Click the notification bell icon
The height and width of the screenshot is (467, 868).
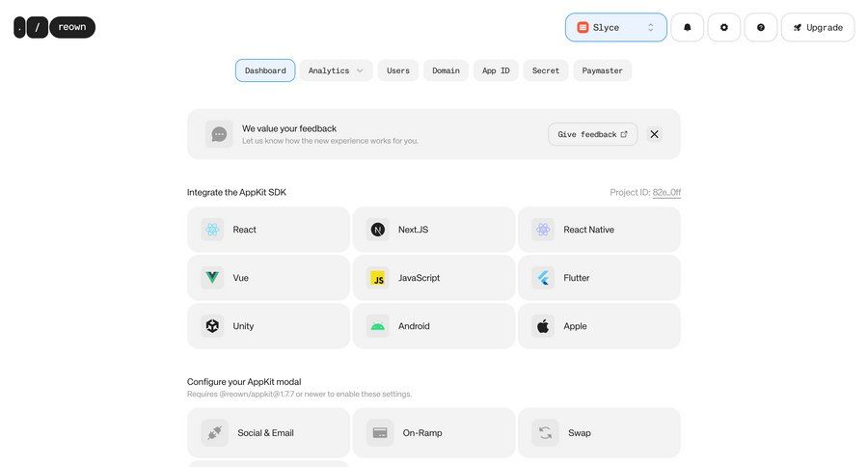click(x=687, y=28)
